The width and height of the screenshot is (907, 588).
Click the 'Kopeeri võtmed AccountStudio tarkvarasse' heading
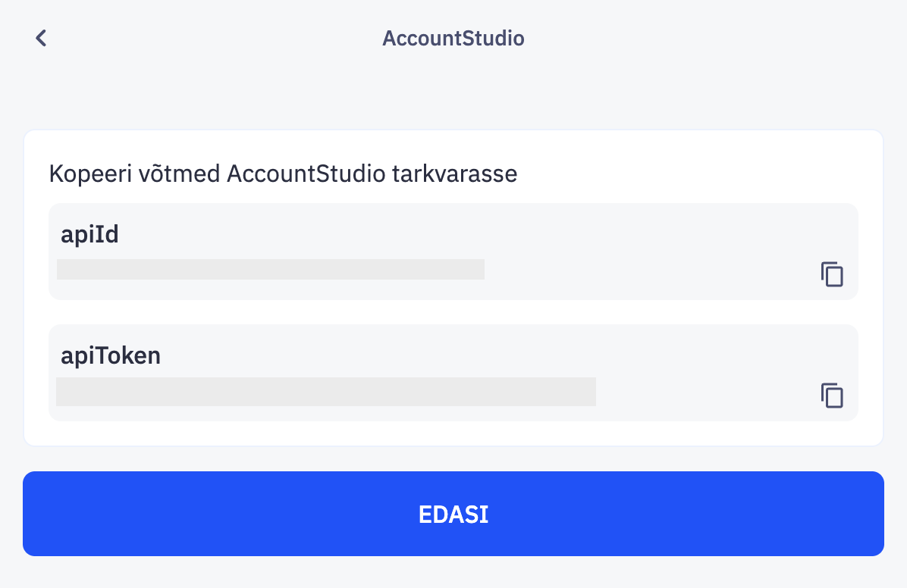[283, 174]
